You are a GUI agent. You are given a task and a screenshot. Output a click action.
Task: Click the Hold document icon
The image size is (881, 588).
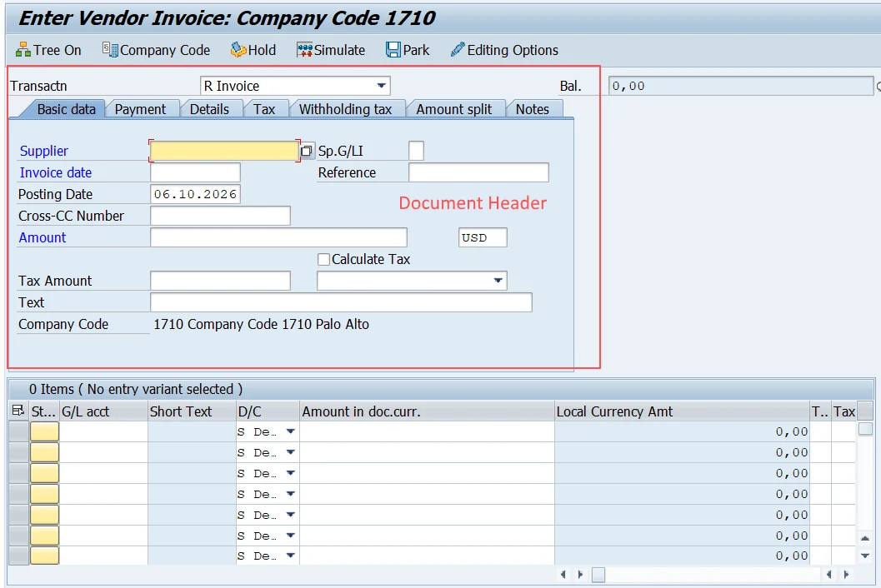click(238, 50)
